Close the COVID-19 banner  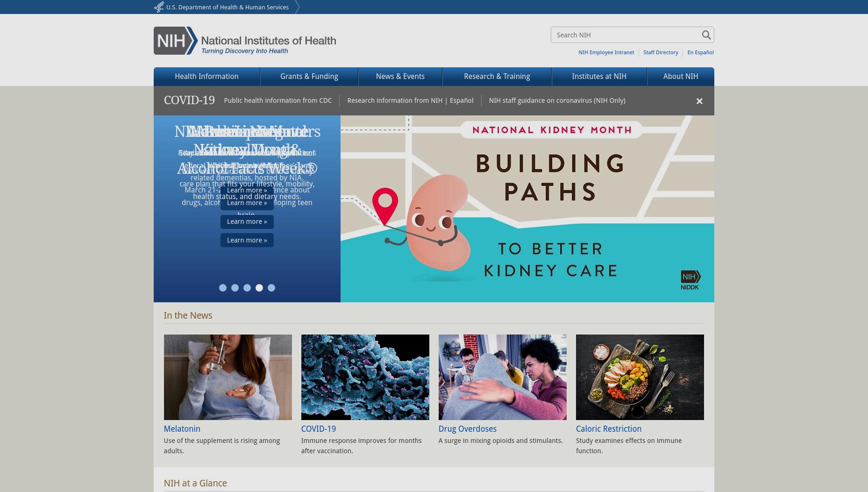point(699,101)
